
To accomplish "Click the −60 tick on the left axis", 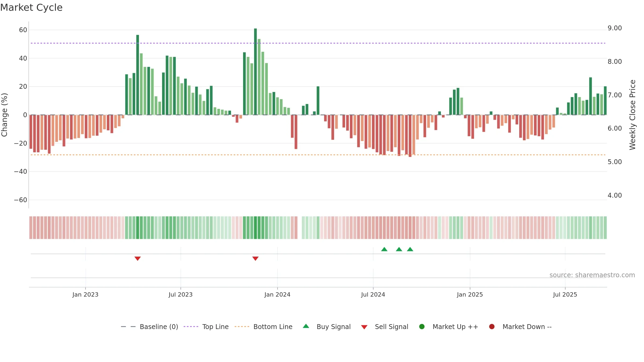I will click(21, 200).
